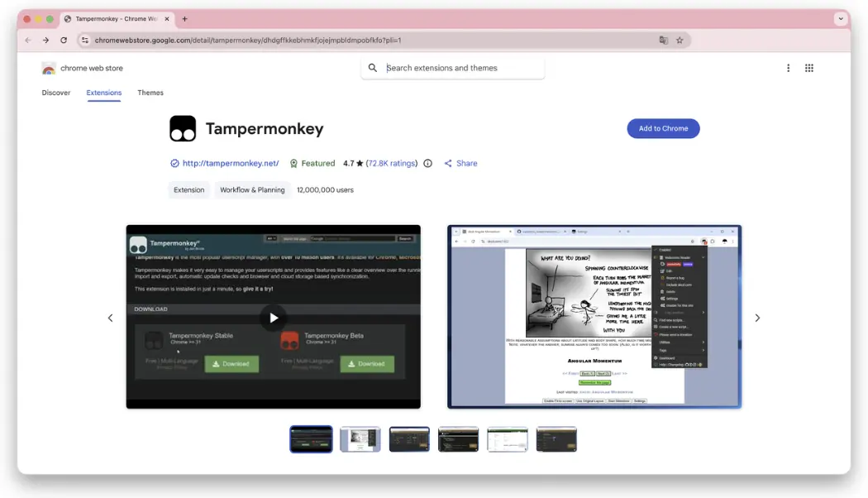Image resolution: width=868 pixels, height=498 pixels.
Task: Click the ratings info circle icon
Action: [x=427, y=164]
